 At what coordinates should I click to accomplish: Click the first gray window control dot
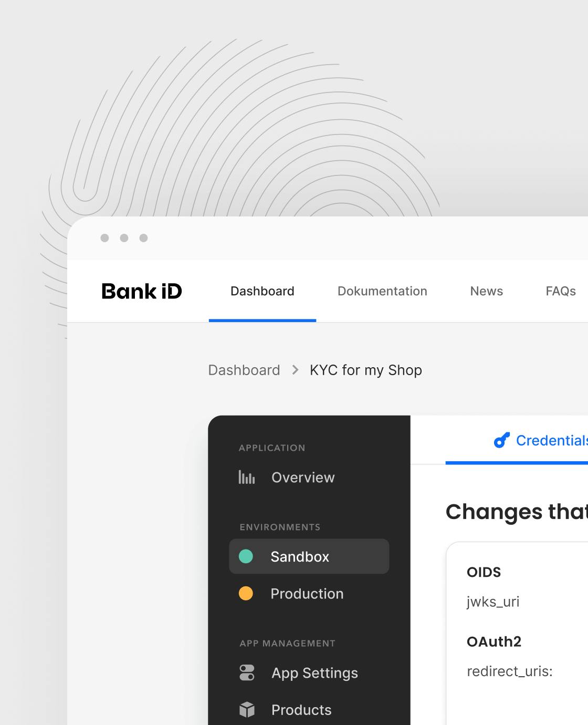click(104, 238)
